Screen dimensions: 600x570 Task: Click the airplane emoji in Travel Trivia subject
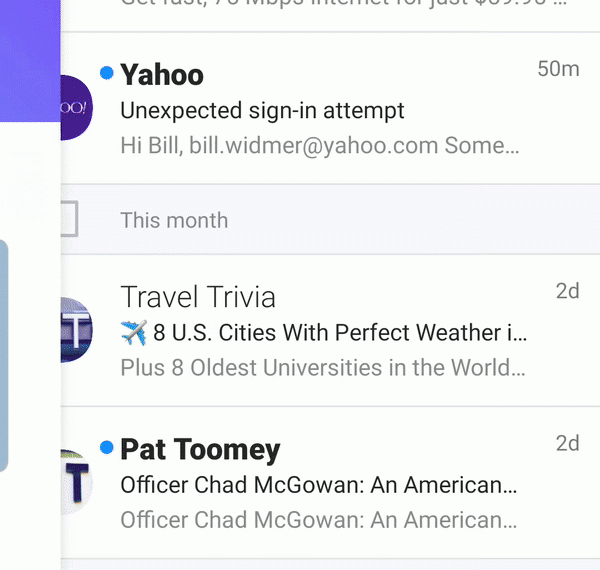133,332
